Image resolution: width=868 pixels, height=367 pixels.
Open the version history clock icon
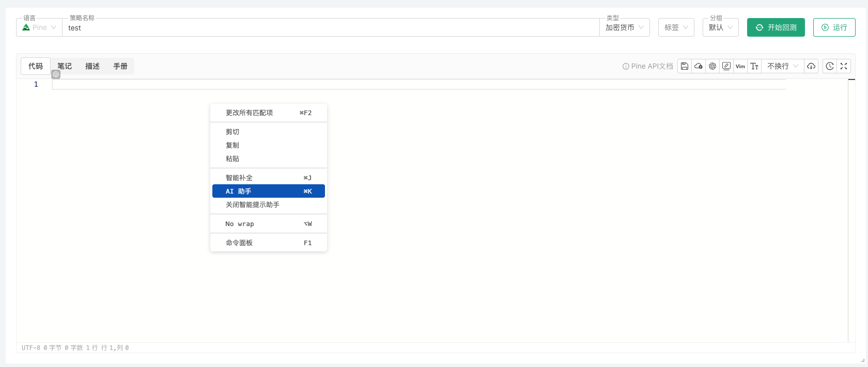coord(830,66)
